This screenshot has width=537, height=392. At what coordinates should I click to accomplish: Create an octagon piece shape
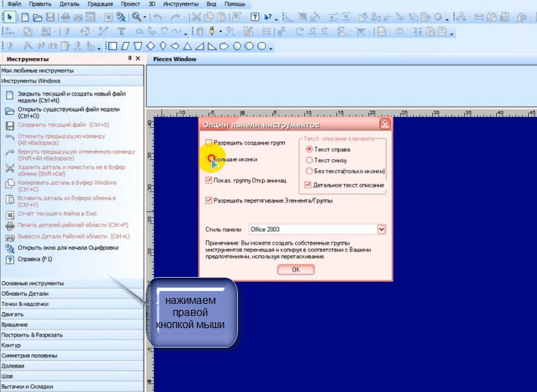pos(249,46)
